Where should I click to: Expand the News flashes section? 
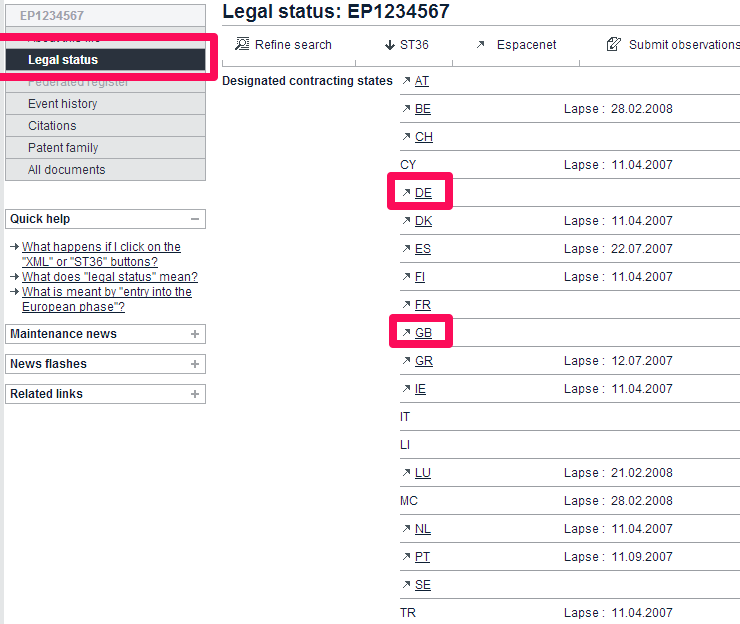click(195, 364)
